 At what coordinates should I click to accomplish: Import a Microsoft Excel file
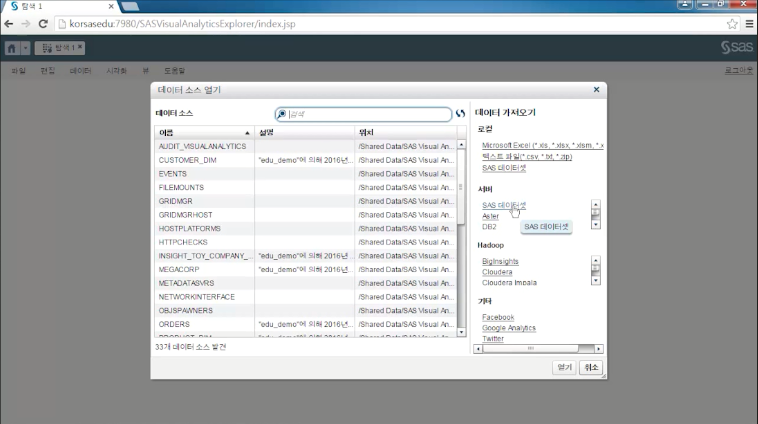[x=543, y=145]
